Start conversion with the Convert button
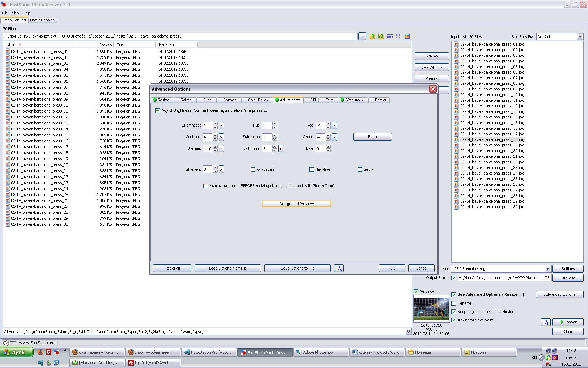Viewport: 588px width, 368px height. click(568, 322)
